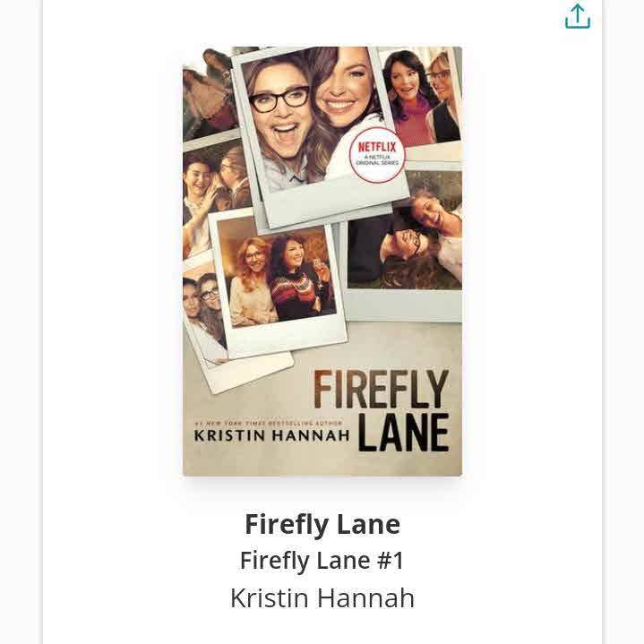Click the red Netflix circular badge on cover

click(377, 155)
